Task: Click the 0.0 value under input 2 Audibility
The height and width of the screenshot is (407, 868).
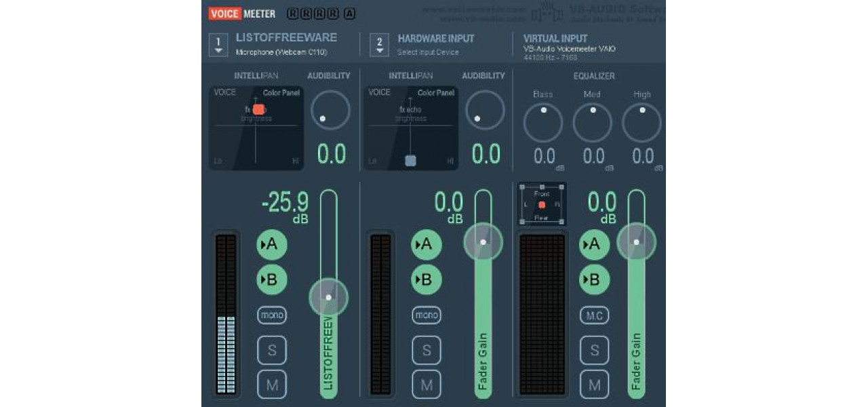Action: 486,155
